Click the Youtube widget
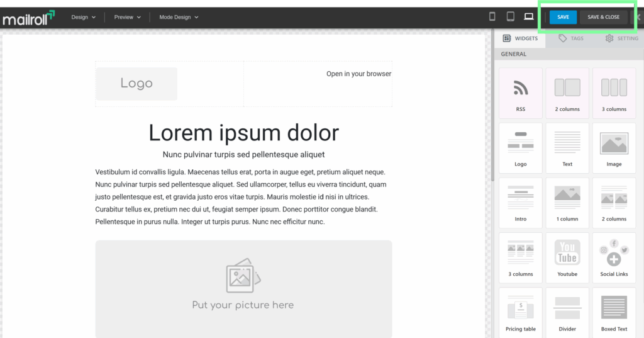This screenshot has height=338, width=644. (567, 257)
